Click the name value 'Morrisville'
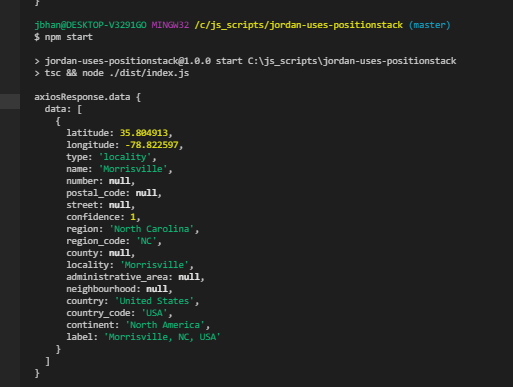Screen dimensions: 513x387 [133, 169]
